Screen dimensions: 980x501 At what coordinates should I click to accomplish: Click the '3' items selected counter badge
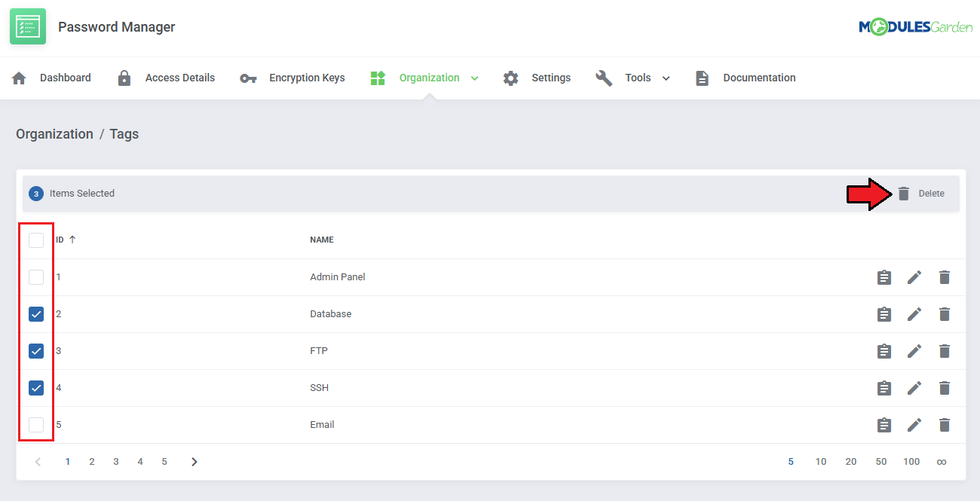click(36, 194)
